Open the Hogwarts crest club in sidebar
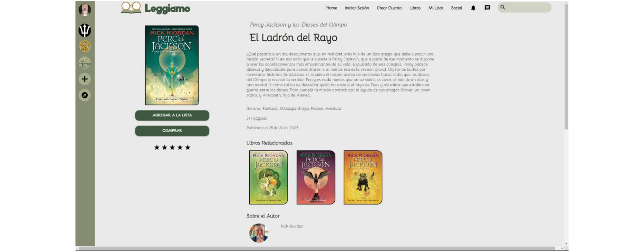Viewport: 644px width, 251px height. [x=85, y=47]
